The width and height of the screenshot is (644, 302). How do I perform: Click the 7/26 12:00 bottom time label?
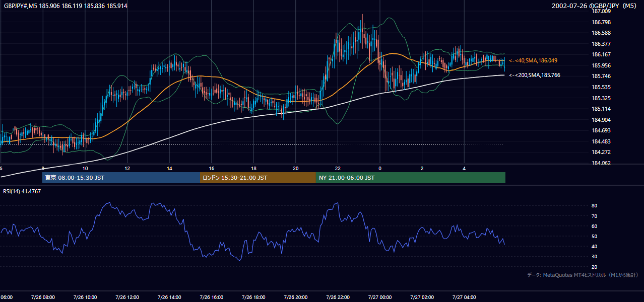pos(127,297)
